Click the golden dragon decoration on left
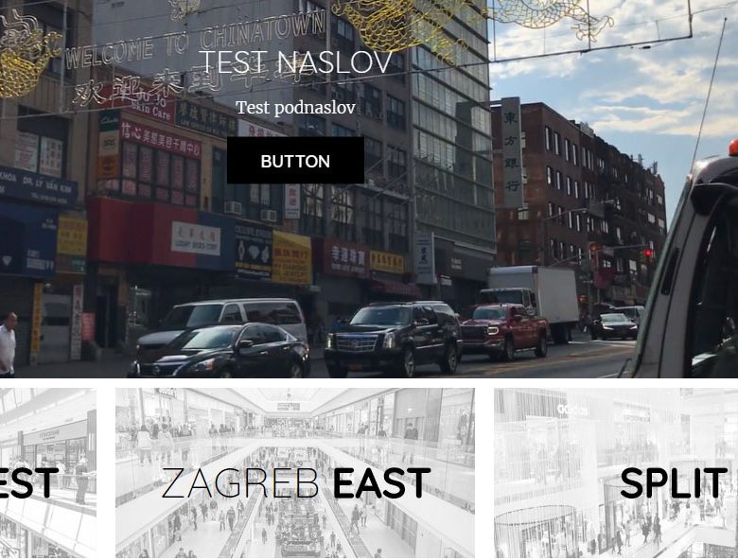The image size is (738, 560). (x=26, y=57)
